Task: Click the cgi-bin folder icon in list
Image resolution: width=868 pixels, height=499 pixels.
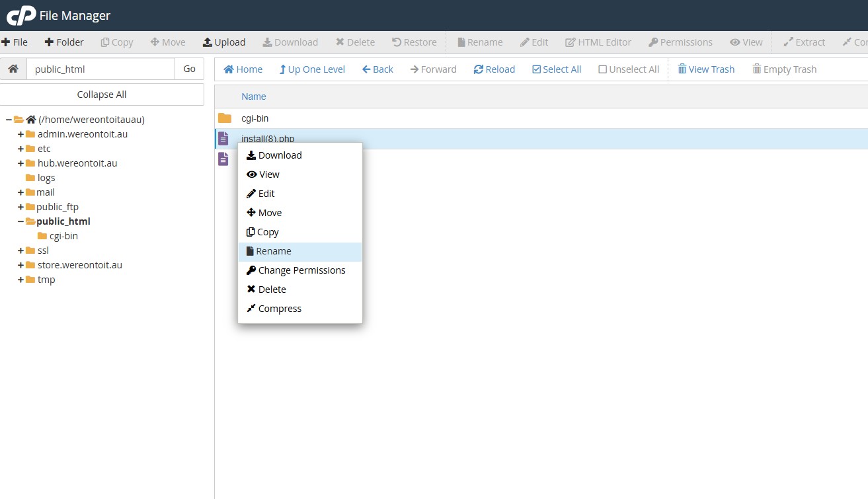Action: coord(225,118)
